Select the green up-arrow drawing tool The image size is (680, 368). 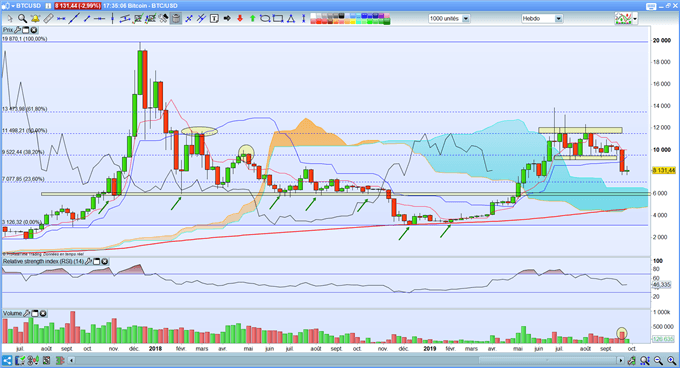[252, 18]
